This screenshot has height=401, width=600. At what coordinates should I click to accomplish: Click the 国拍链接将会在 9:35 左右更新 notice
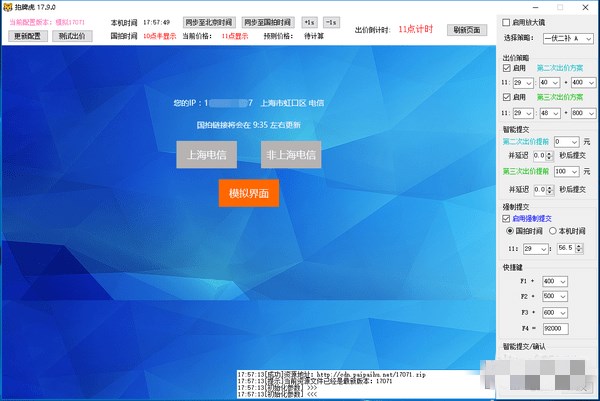point(249,125)
